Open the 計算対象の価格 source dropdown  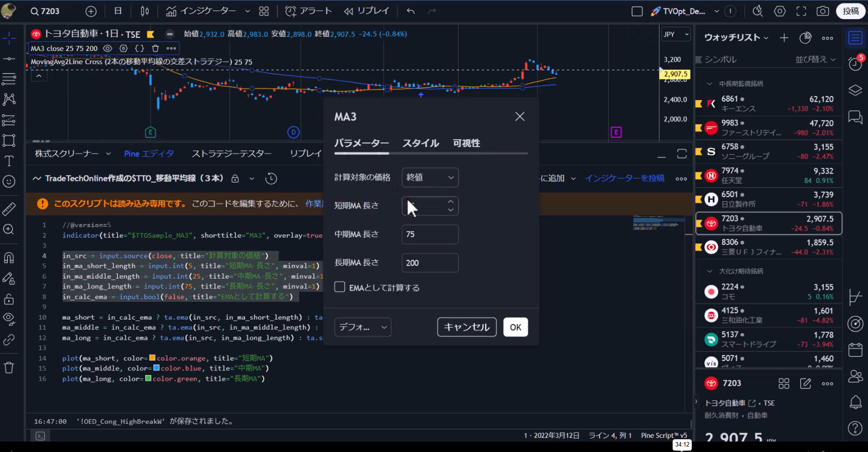[x=430, y=178]
